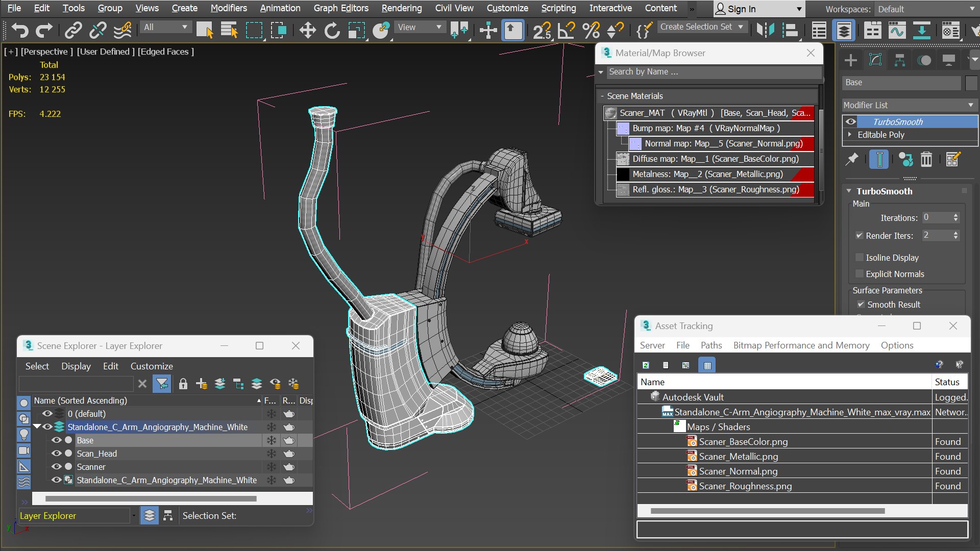Collapse the Standalone_C_Arm_Angiography_Machine_White layer
Screen dimensions: 980x551
(x=37, y=427)
